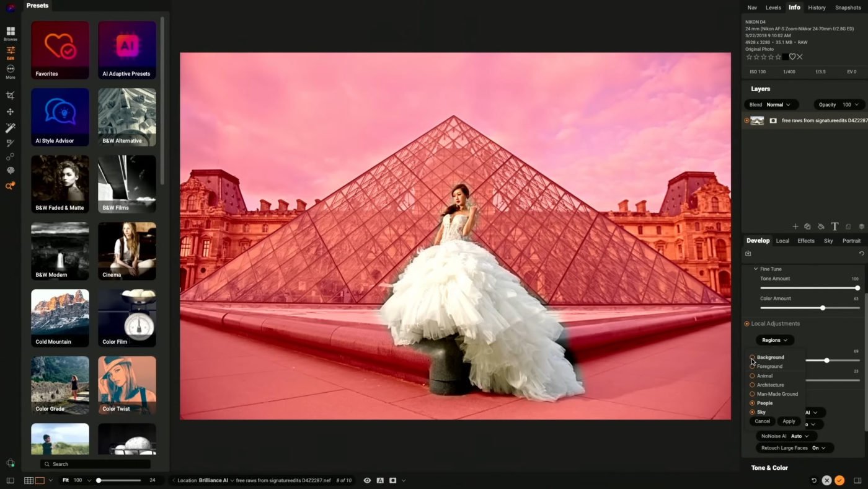Screen dimensions: 868x489
Task: Switch to single image detail view
Action: pyautogui.click(x=40, y=480)
